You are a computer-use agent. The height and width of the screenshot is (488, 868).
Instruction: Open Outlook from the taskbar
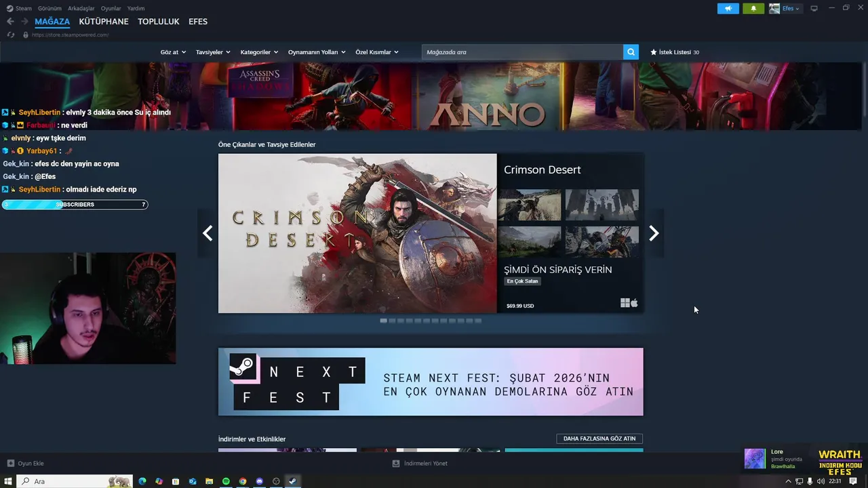coord(193,481)
